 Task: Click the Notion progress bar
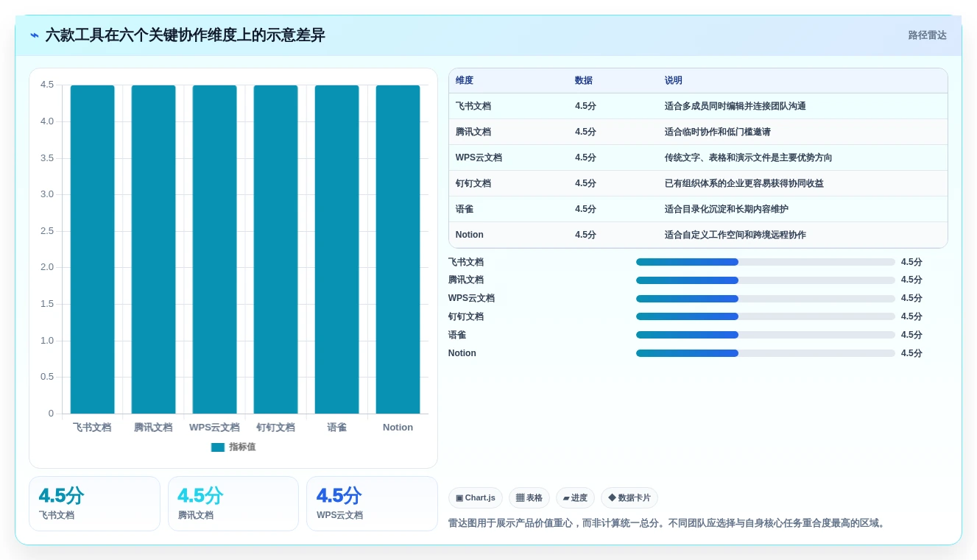tap(766, 353)
